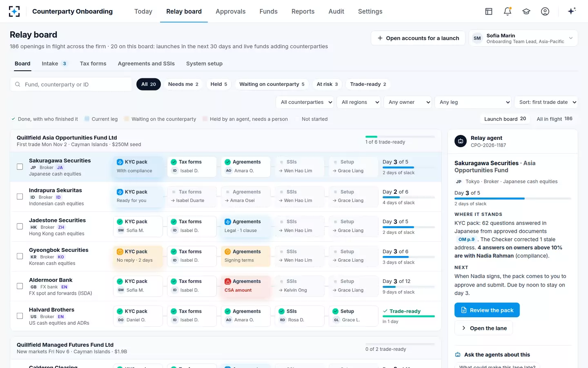This screenshot has width=588, height=368.
Task: Open the Audit nav item
Action: point(336,11)
